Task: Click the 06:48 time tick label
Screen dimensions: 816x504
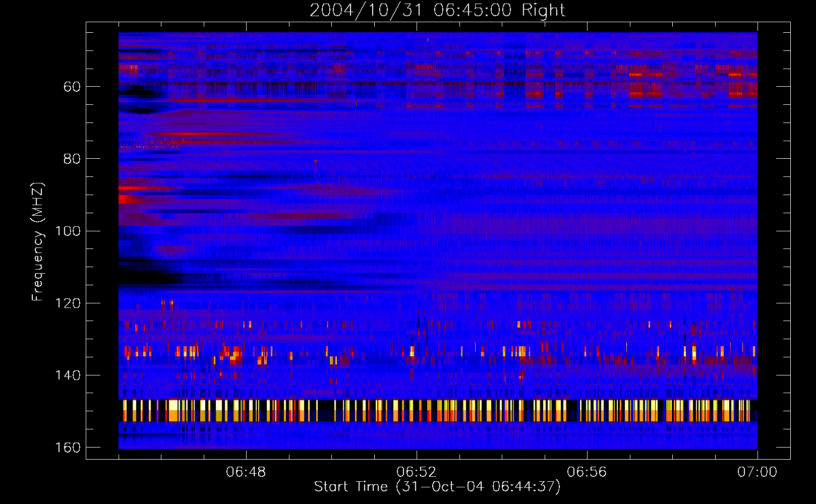Action: (246, 472)
